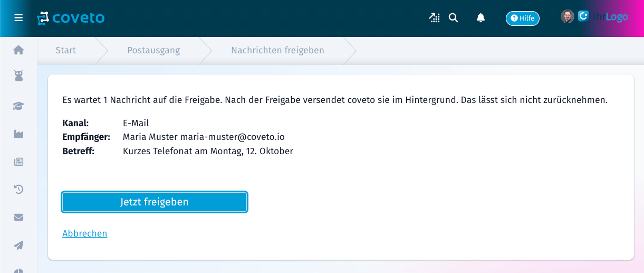The width and height of the screenshot is (644, 273).
Task: Click the Empfänger: label
Action: [86, 137]
